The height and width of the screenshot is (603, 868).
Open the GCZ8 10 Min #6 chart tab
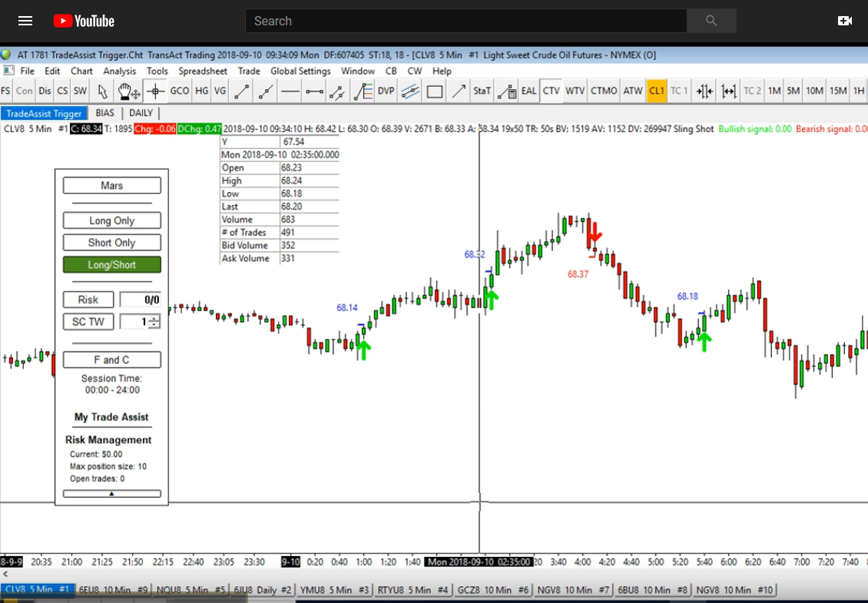coord(492,590)
